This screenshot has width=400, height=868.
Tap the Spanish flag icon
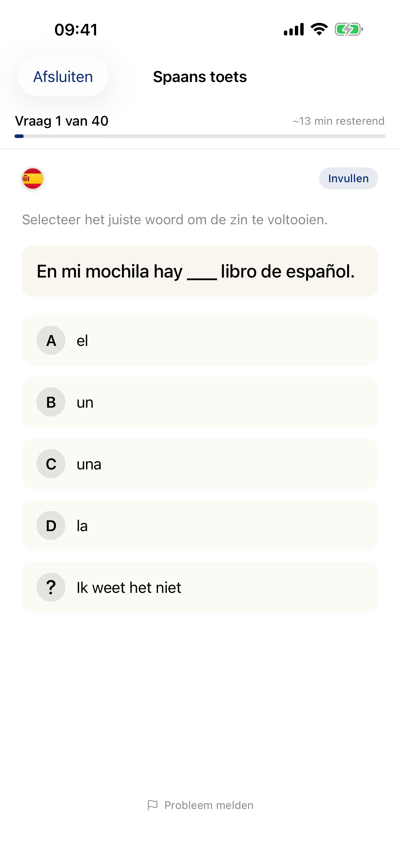(x=33, y=178)
